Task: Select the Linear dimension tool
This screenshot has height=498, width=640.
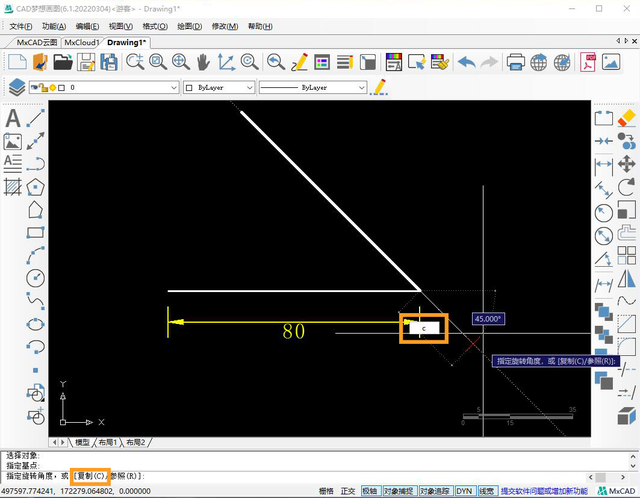Action: click(604, 165)
